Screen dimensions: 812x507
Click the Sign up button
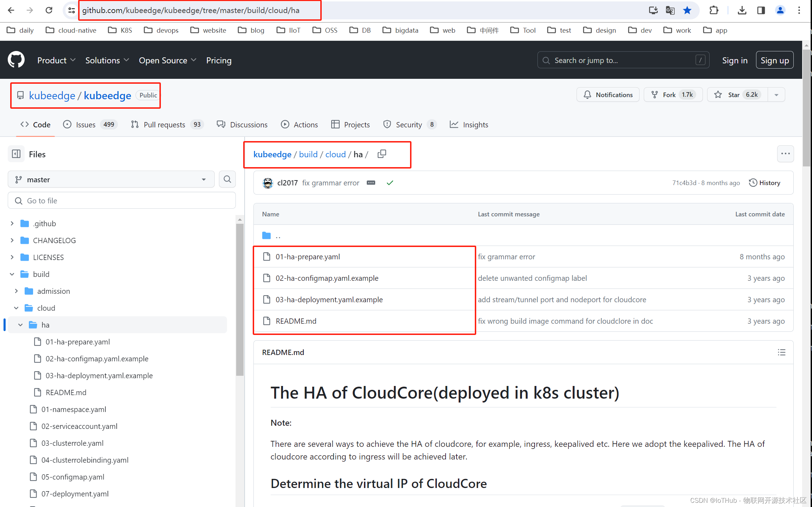click(x=775, y=60)
